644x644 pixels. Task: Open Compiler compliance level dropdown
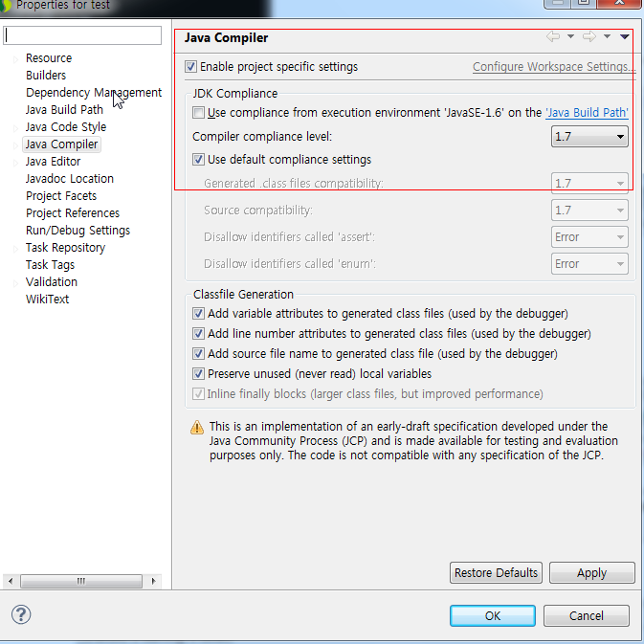[590, 137]
